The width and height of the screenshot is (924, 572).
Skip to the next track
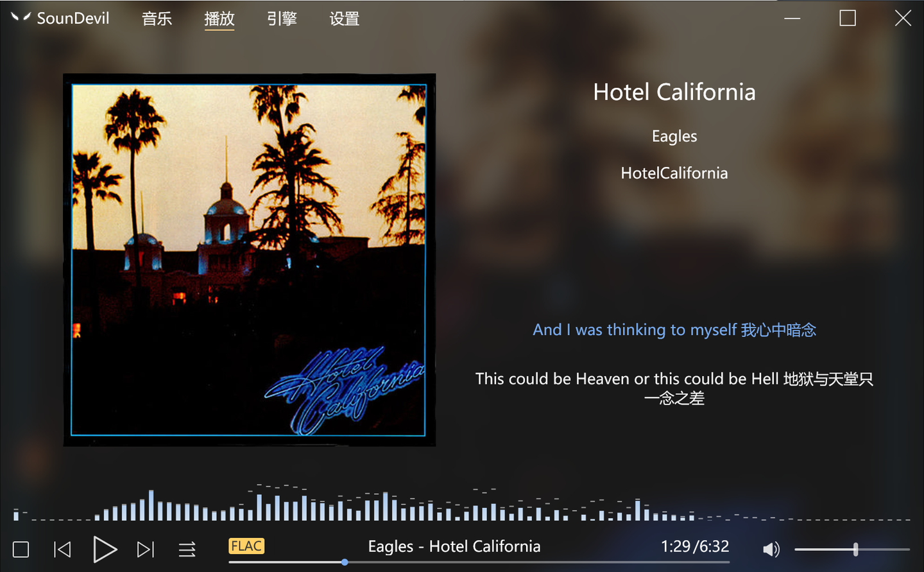pos(146,550)
